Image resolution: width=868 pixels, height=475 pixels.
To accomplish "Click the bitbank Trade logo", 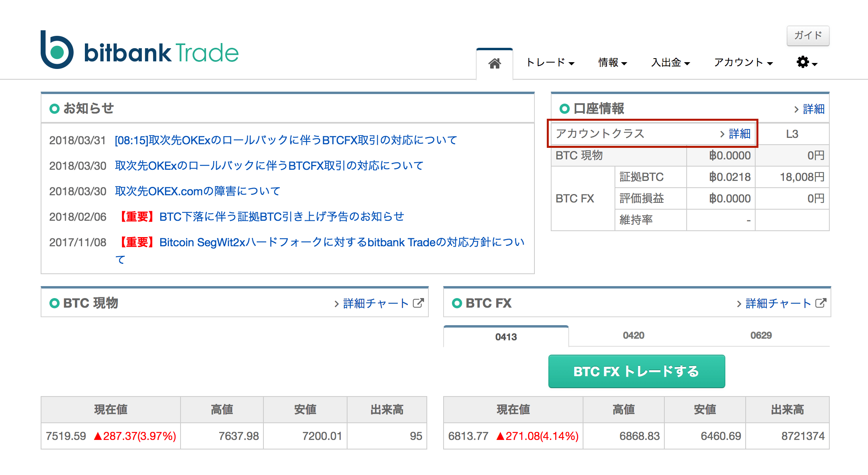I will [x=139, y=50].
